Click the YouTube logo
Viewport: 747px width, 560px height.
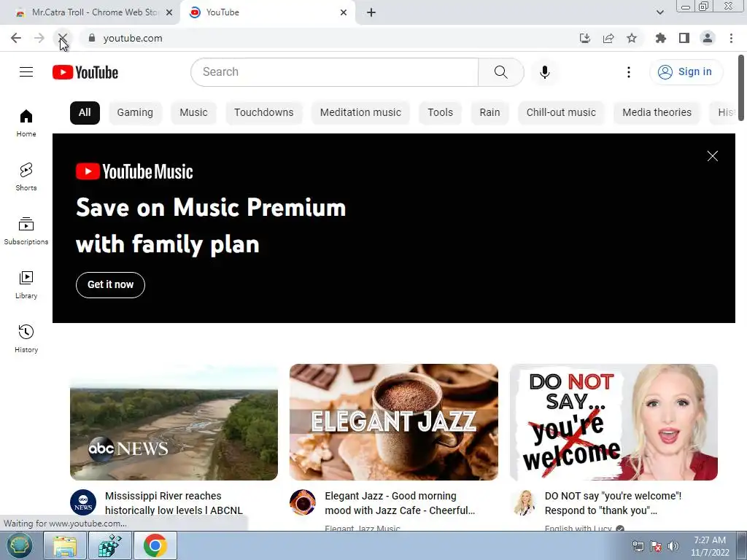coord(85,72)
